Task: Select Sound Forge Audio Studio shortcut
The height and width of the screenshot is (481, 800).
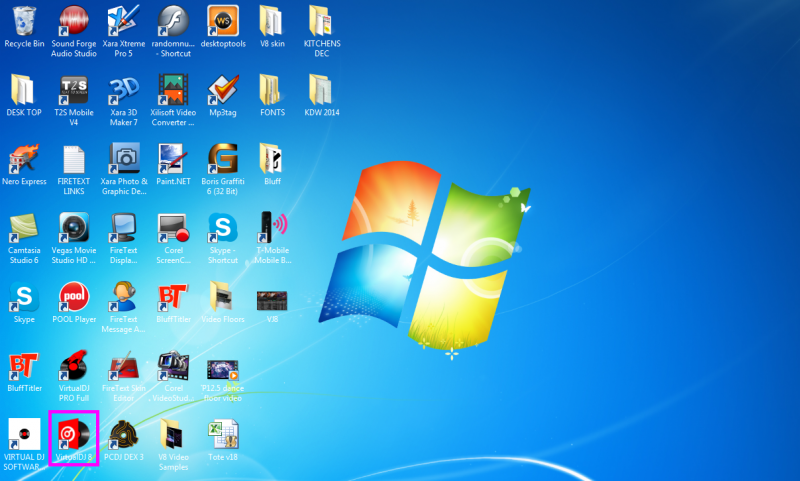Action: coord(74,22)
